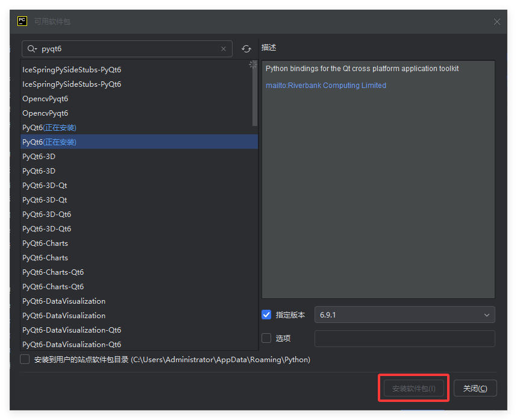Click the description text about Python bindings
Image resolution: width=517 pixels, height=420 pixels.
[362, 69]
